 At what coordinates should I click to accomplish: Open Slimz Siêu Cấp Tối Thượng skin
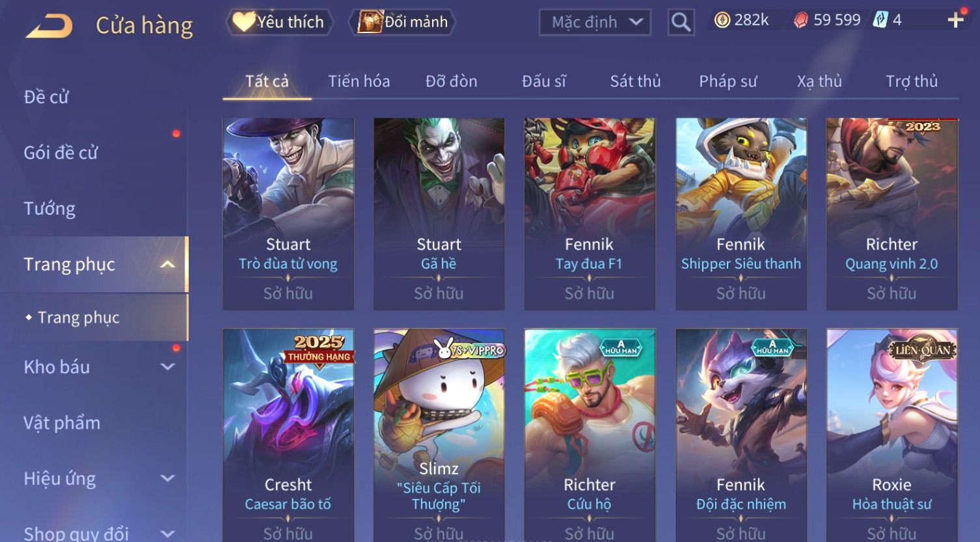click(439, 435)
